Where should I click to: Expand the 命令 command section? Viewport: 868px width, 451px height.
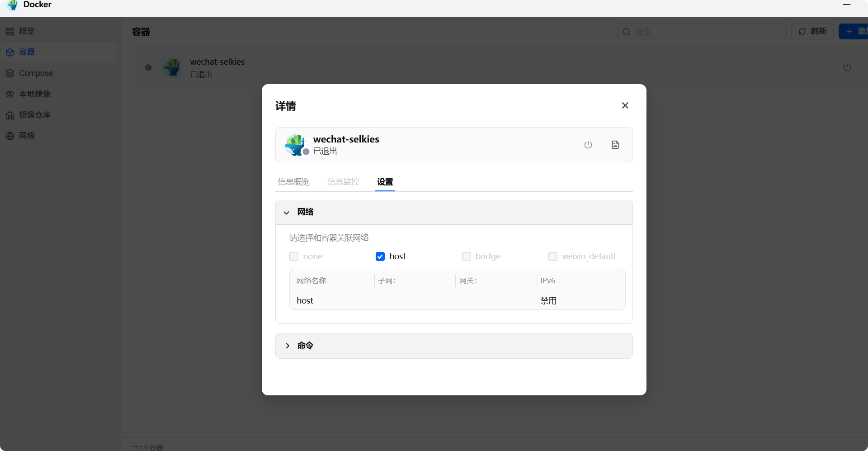pos(288,345)
